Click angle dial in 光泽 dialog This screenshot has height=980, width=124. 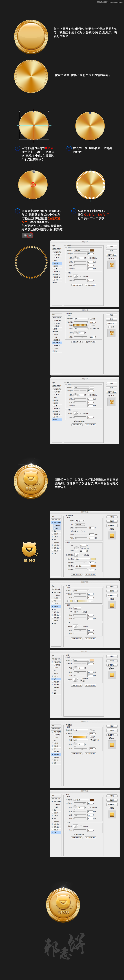click(x=75, y=668)
